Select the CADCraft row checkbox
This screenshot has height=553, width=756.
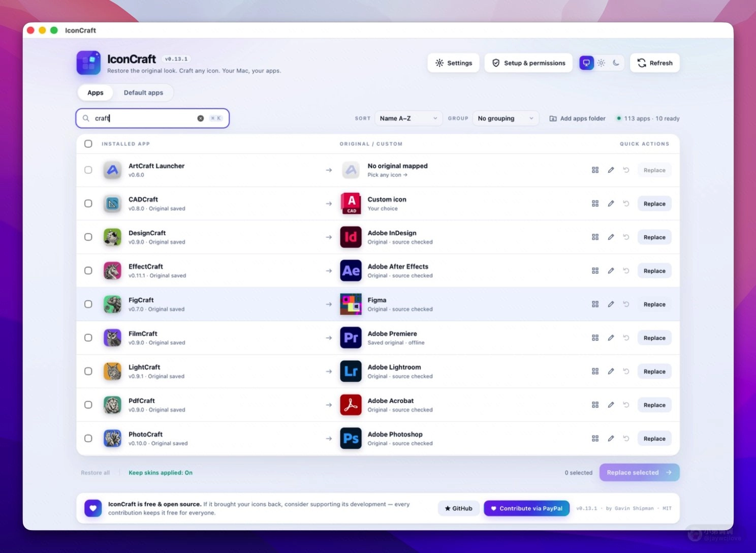pos(88,204)
